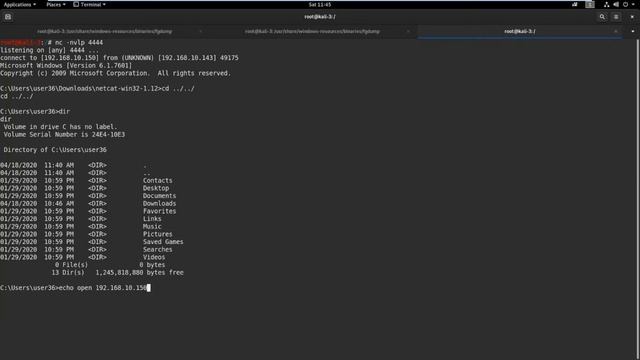This screenshot has width=640, height=360.
Task: Open a new terminal tab icon
Action: (8, 17)
